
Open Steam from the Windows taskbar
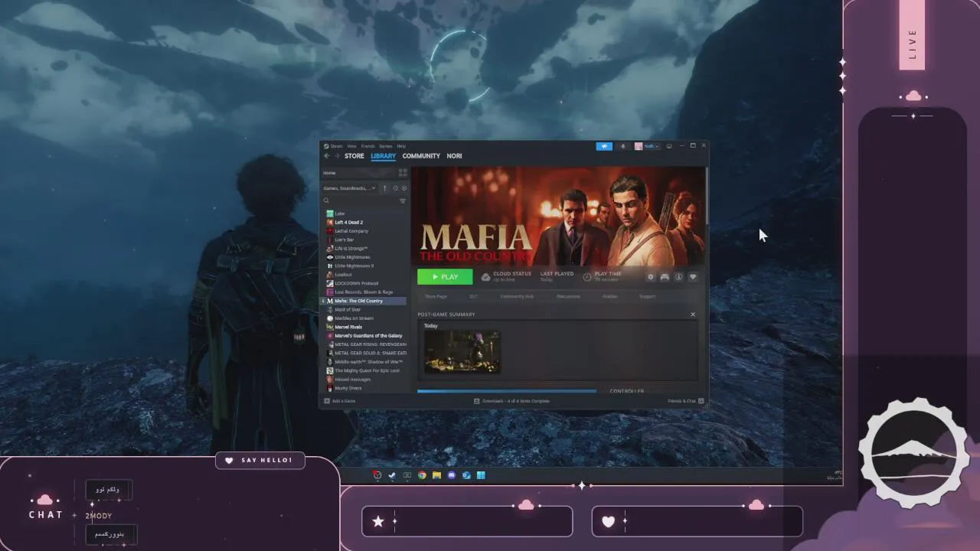tap(392, 475)
